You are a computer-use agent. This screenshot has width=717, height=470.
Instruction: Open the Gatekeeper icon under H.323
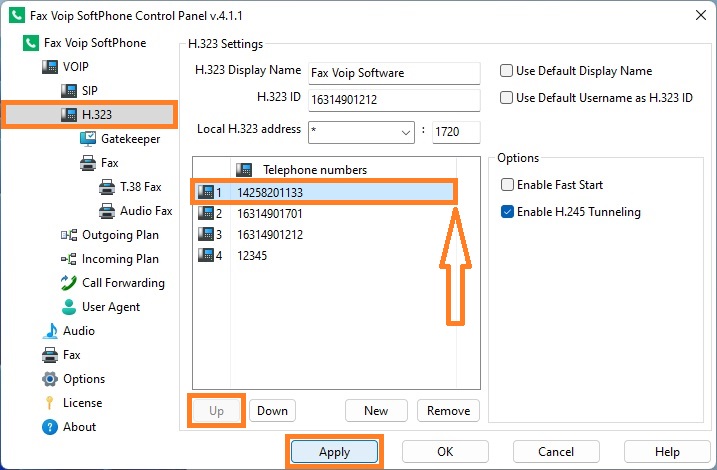pyautogui.click(x=88, y=139)
